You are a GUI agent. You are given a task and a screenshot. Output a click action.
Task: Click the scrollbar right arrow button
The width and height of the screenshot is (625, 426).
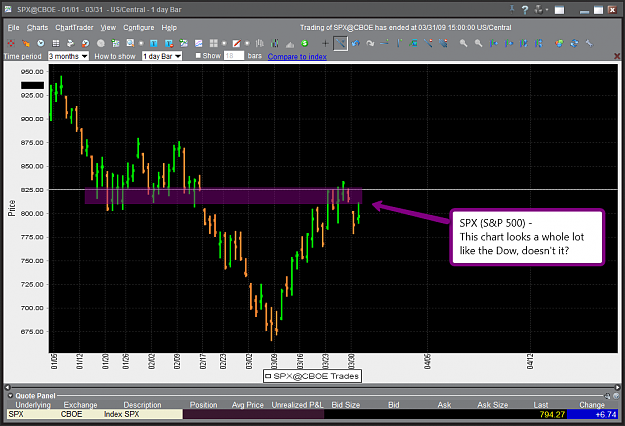pos(617,387)
